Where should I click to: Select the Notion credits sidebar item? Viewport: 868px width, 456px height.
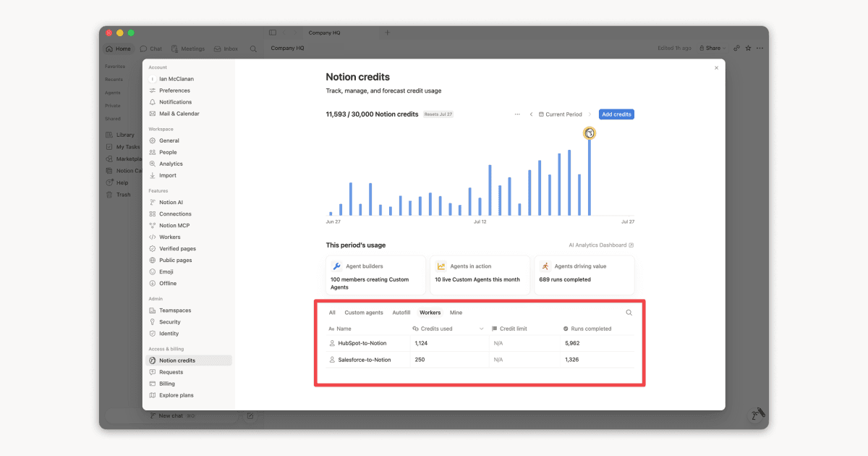click(189, 360)
